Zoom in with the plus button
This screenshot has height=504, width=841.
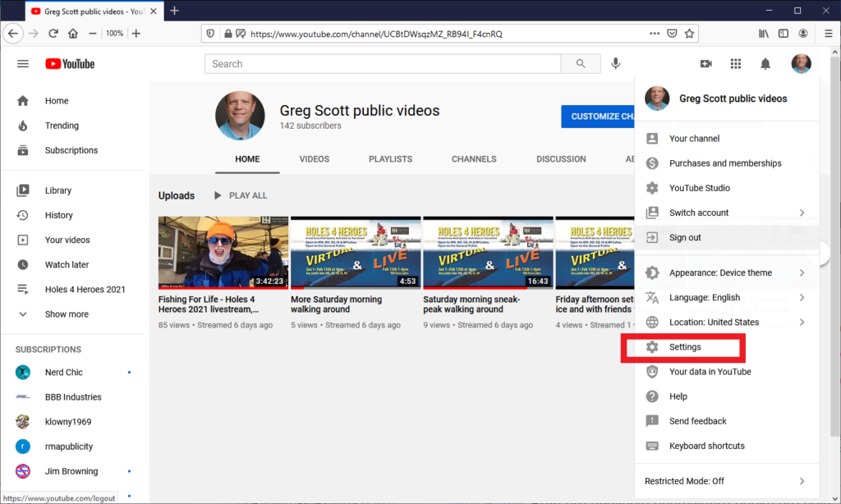[x=136, y=33]
